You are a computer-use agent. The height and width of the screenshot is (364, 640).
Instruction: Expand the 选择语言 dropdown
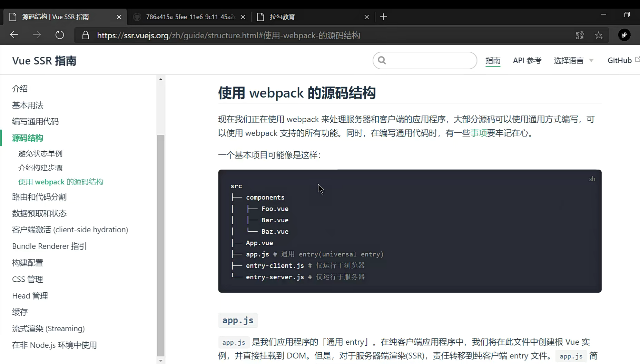573,61
